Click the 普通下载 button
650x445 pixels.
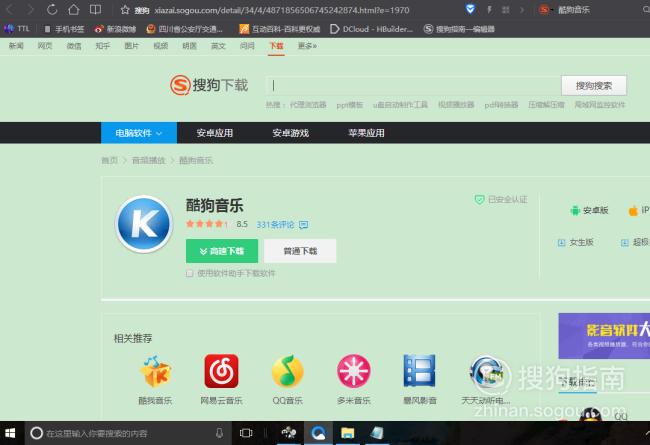click(300, 251)
